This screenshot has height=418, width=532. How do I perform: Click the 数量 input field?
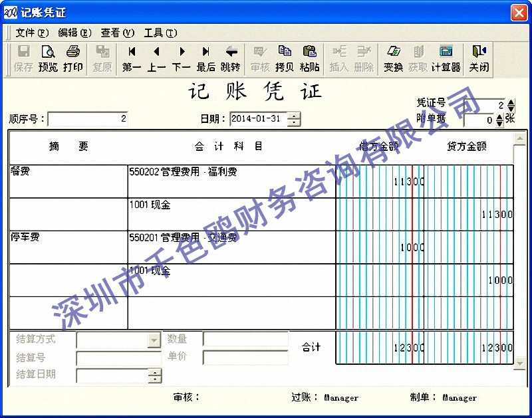tap(245, 339)
